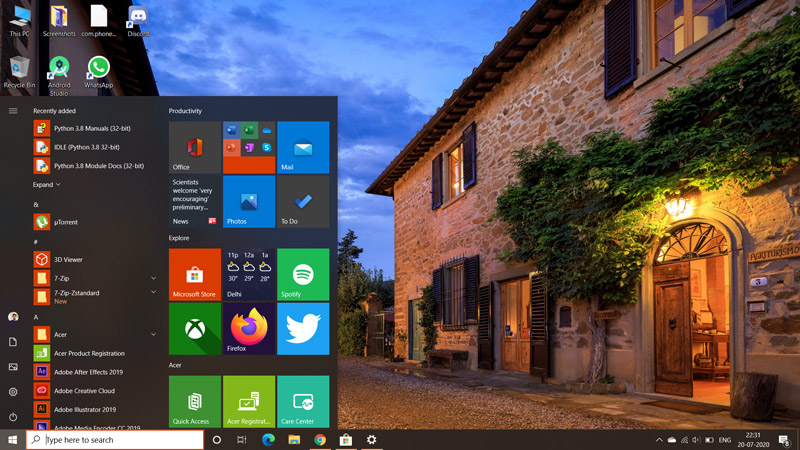Open the Office apps folder tile
The image size is (800, 450).
point(249,147)
